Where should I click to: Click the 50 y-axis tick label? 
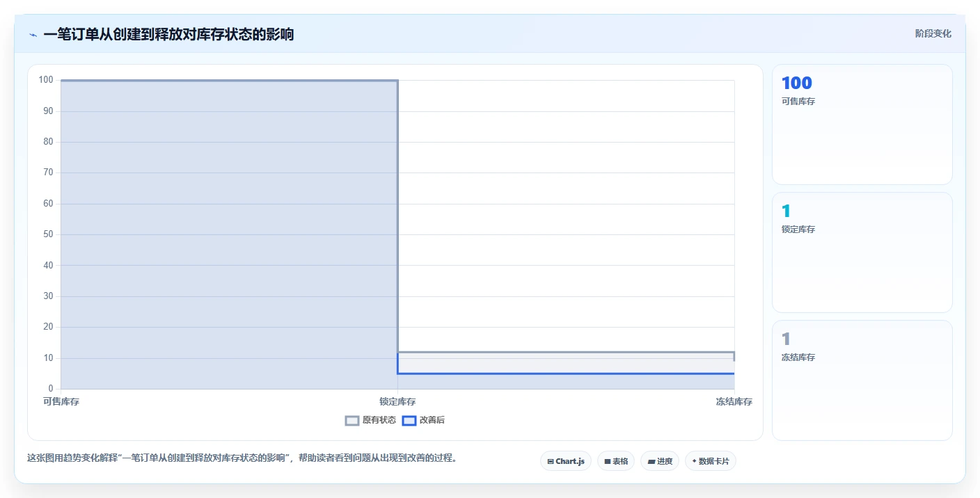coord(49,234)
